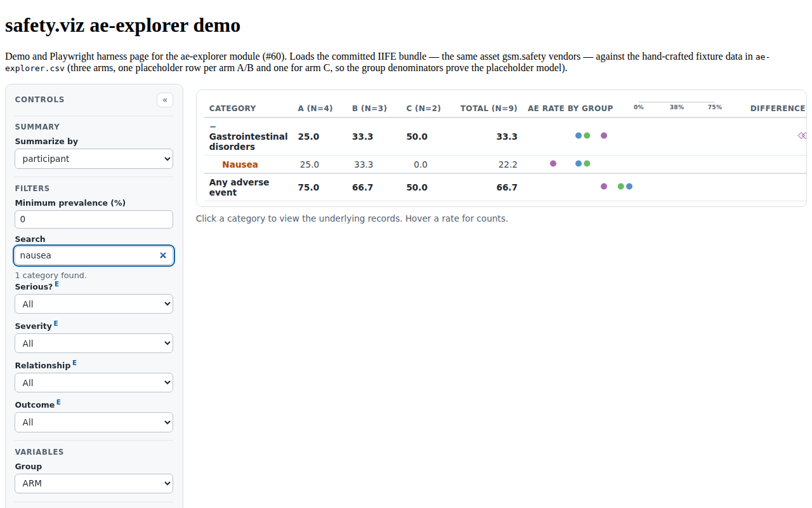Click 75.0 rate in Any adverse event row
Screen dimensions: 812x508
pyautogui.click(x=309, y=187)
